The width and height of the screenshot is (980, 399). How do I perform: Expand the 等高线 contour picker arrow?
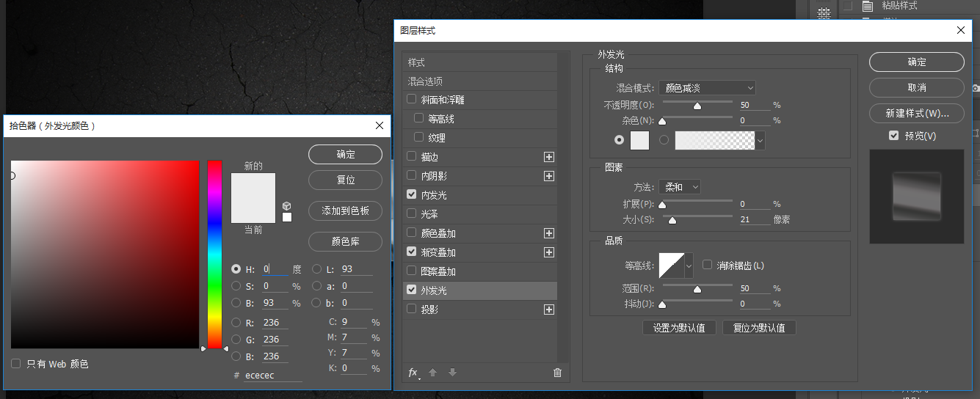pyautogui.click(x=689, y=265)
